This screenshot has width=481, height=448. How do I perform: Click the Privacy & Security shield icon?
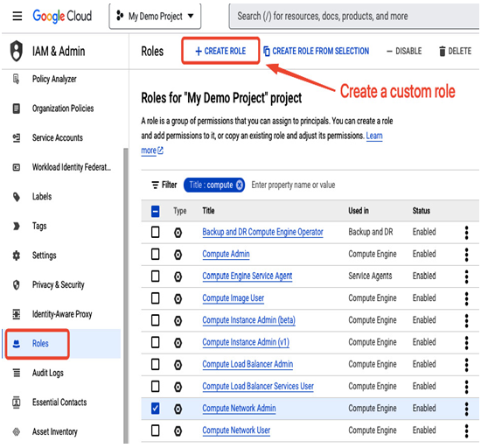point(17,284)
